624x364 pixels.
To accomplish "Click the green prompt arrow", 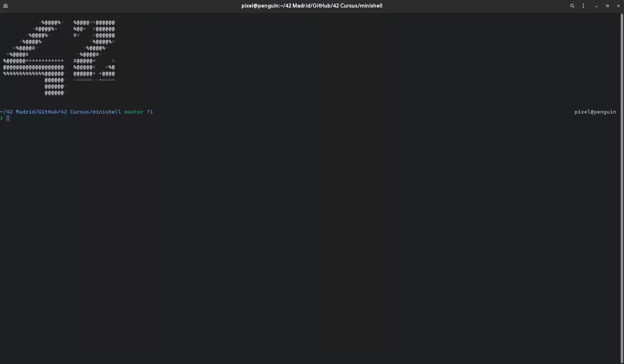I will click(2, 118).
